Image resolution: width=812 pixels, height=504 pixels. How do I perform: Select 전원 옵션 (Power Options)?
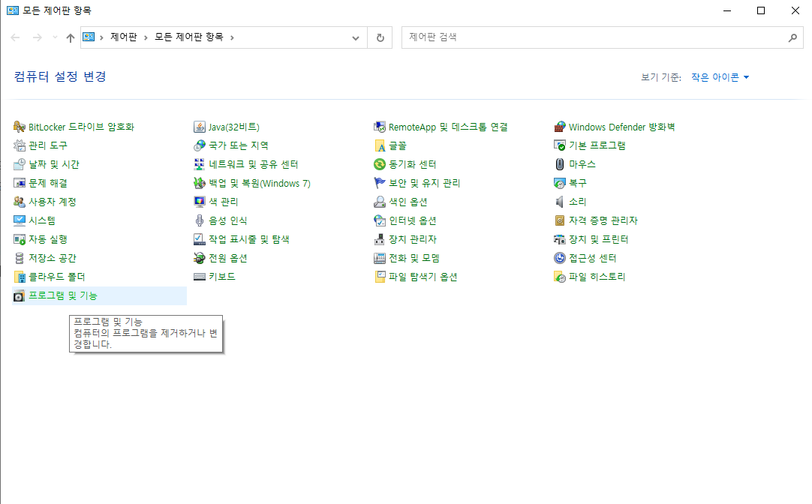226,258
